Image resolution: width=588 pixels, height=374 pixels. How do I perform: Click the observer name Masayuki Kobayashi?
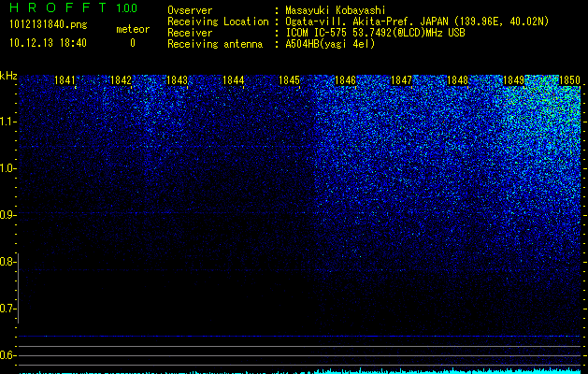[336, 10]
